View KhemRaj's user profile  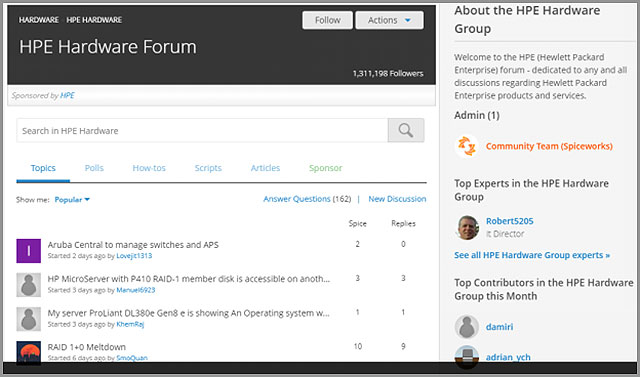pyautogui.click(x=130, y=324)
